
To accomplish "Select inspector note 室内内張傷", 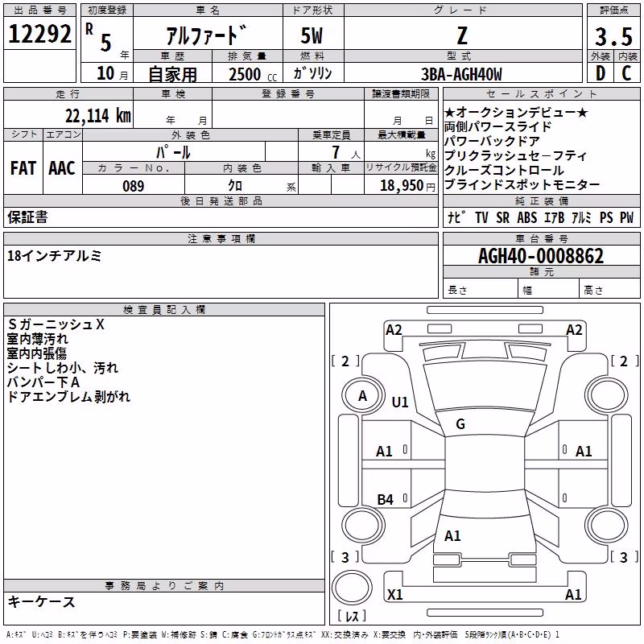I will click(36, 353).
